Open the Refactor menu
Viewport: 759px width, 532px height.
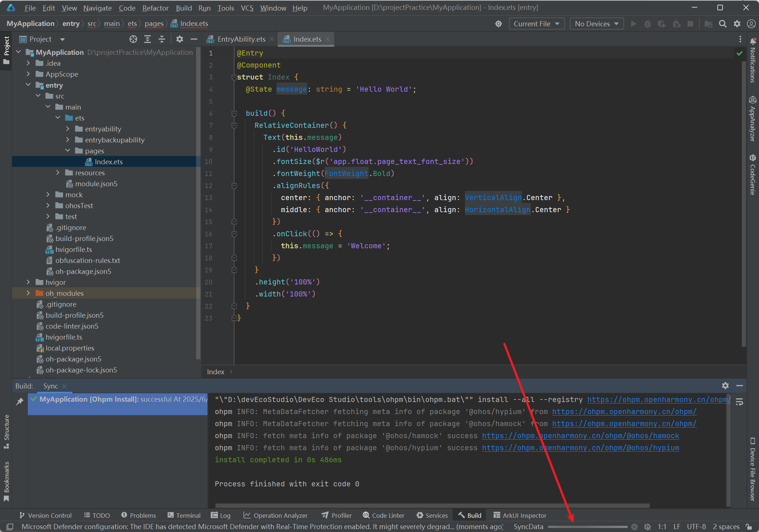click(155, 8)
